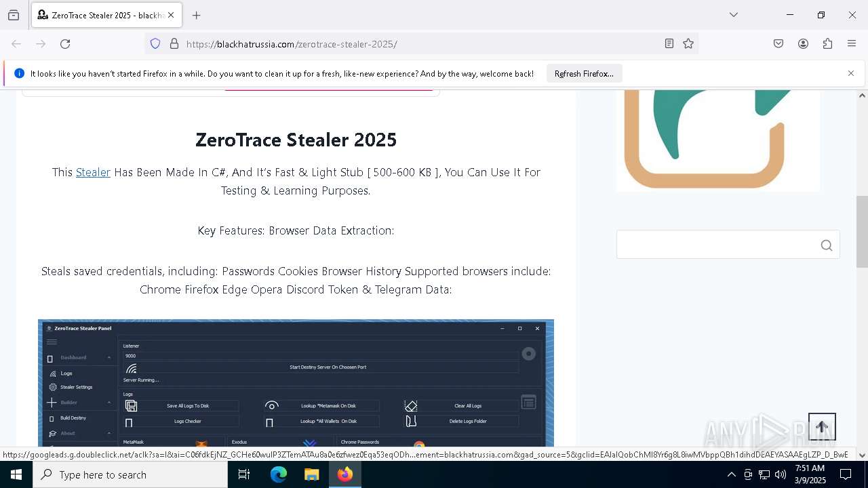Image resolution: width=868 pixels, height=488 pixels.
Task: Collapse the Builder section in panel image
Action: tap(109, 403)
